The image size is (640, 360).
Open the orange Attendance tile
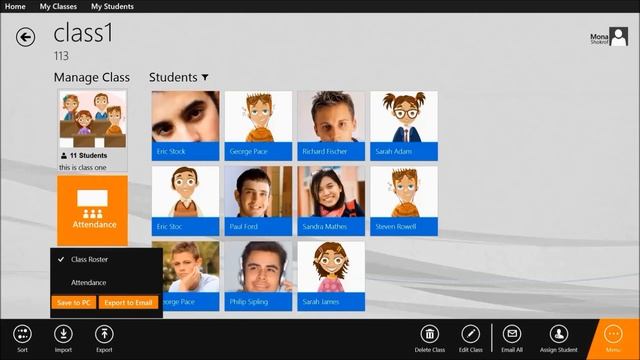(x=93, y=211)
